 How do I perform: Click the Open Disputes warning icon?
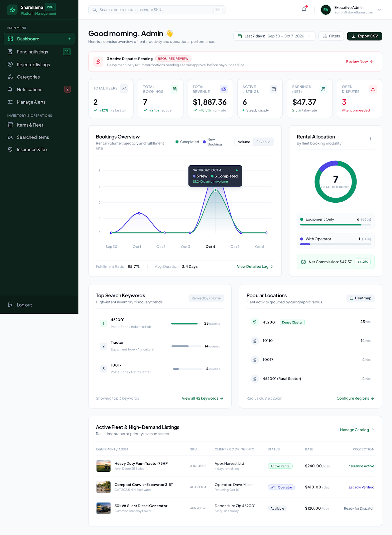coord(373,89)
